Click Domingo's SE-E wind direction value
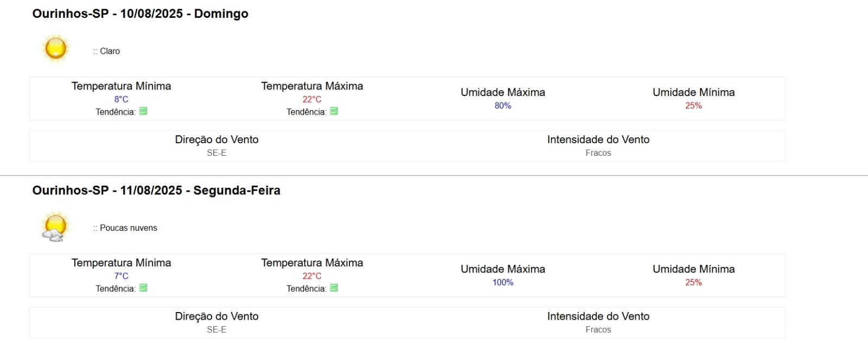Screen dimensions: 868x343 [x=216, y=153]
